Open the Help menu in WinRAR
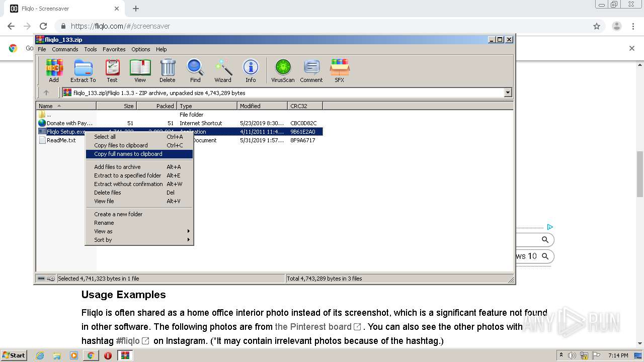Screen dimensions: 644x362 (x=161, y=49)
